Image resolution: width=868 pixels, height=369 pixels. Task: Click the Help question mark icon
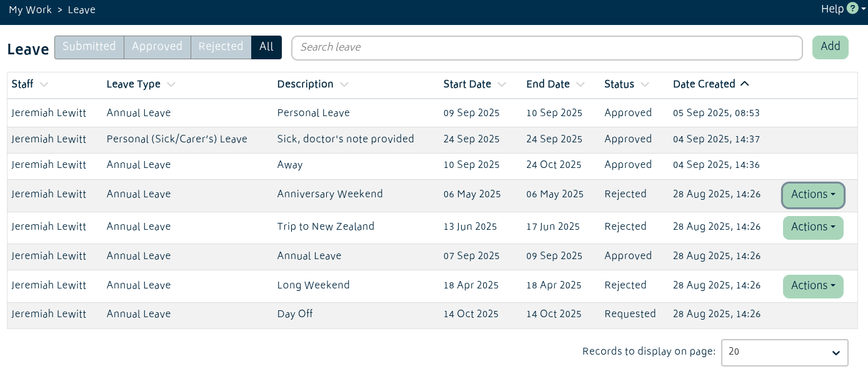point(852,9)
